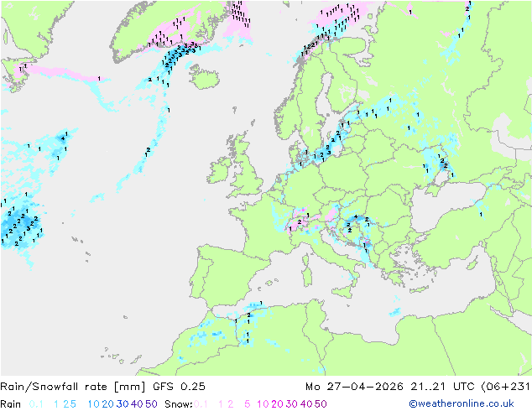Click the 'Rain/Snowfall rate [mm]' title text

click(x=73, y=387)
